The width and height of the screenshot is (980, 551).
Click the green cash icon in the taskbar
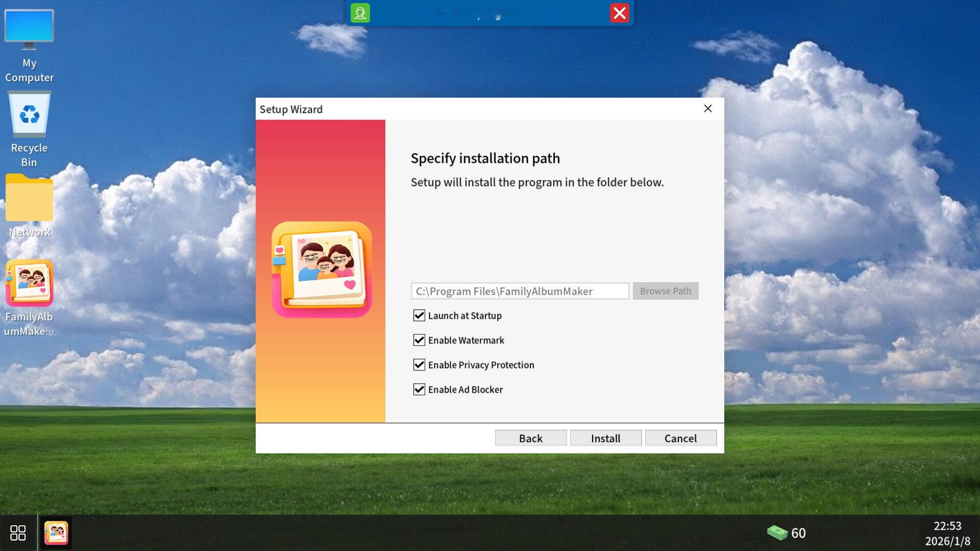[777, 533]
